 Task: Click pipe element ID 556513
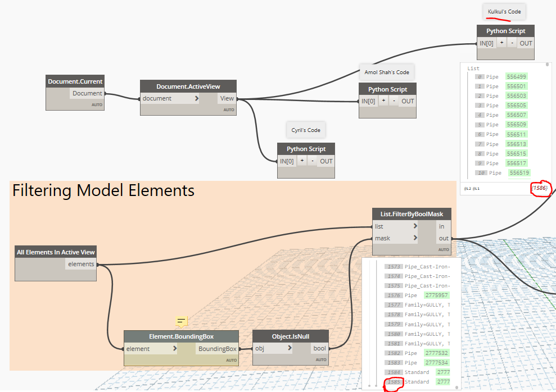[x=516, y=144]
